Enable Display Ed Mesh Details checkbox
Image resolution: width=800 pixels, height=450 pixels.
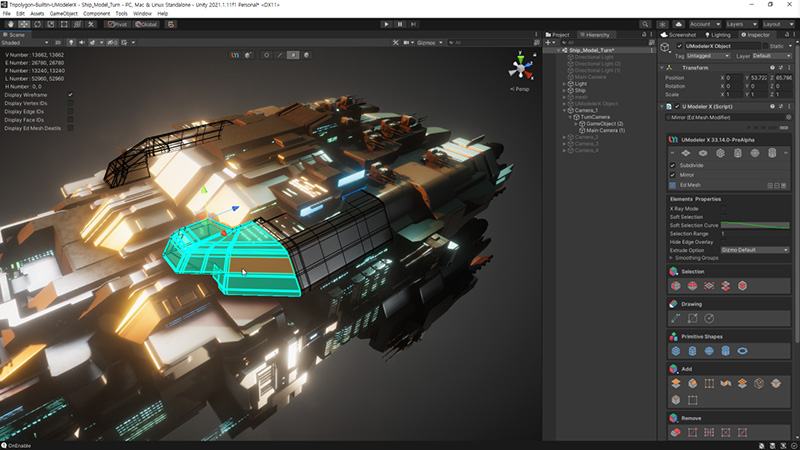point(70,128)
